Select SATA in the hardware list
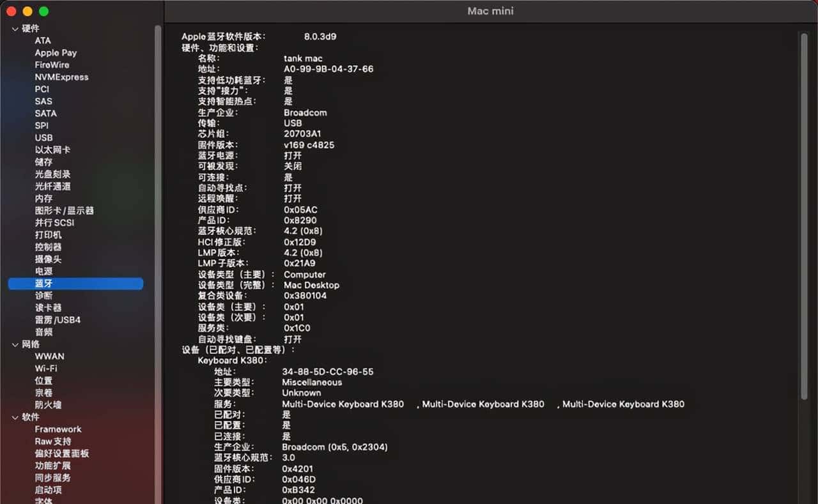The height and width of the screenshot is (504, 818). [x=45, y=113]
